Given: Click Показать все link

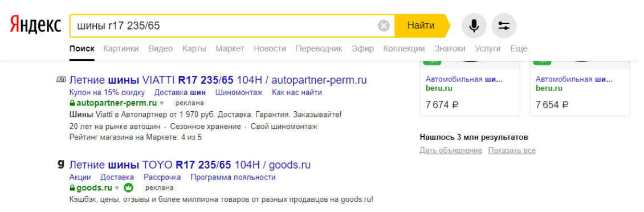Looking at the screenshot, I should click(512, 150).
